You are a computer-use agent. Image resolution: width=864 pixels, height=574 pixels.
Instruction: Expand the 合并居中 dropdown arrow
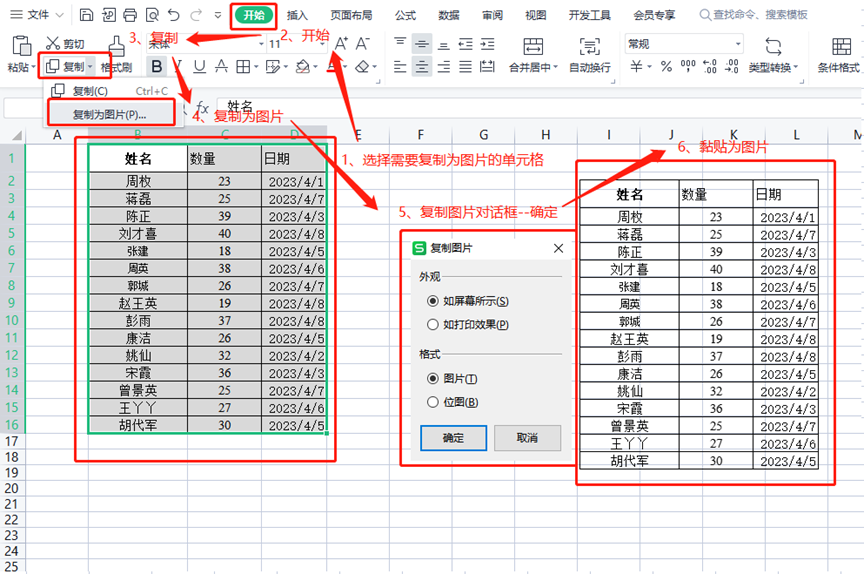(x=555, y=67)
